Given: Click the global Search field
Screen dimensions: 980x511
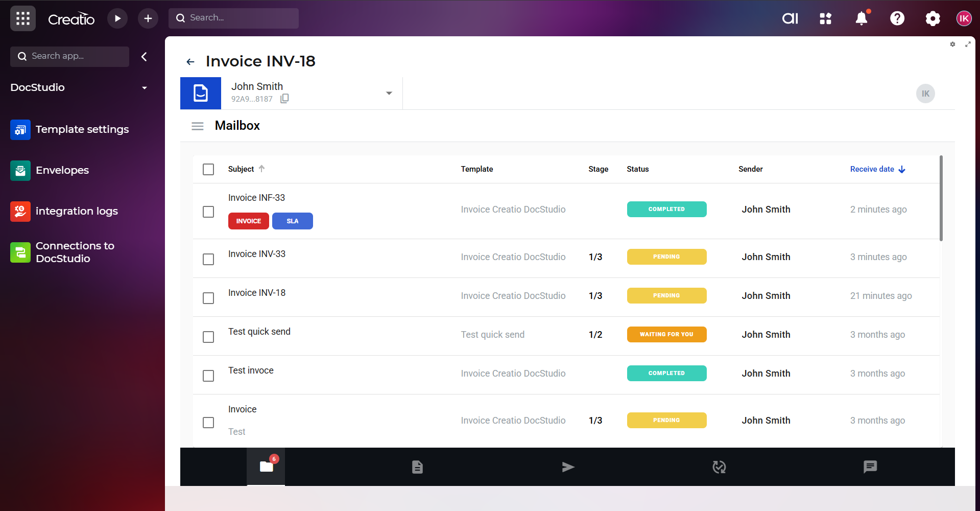Looking at the screenshot, I should pyautogui.click(x=234, y=18).
